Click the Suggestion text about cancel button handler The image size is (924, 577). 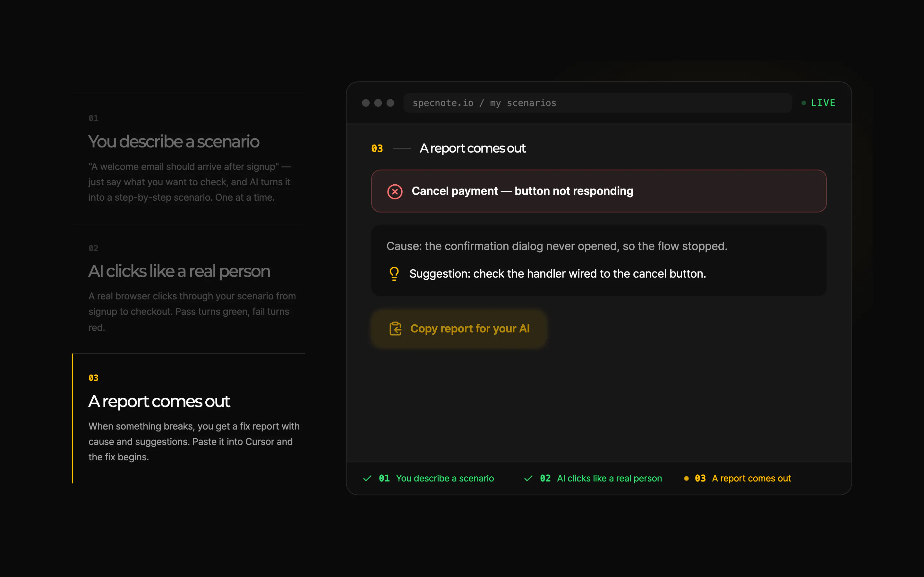(558, 274)
